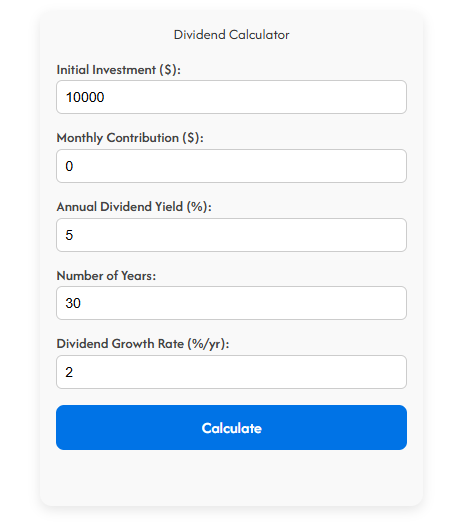The image size is (456, 523).
Task: Click the blue Calculate button
Action: tap(231, 427)
